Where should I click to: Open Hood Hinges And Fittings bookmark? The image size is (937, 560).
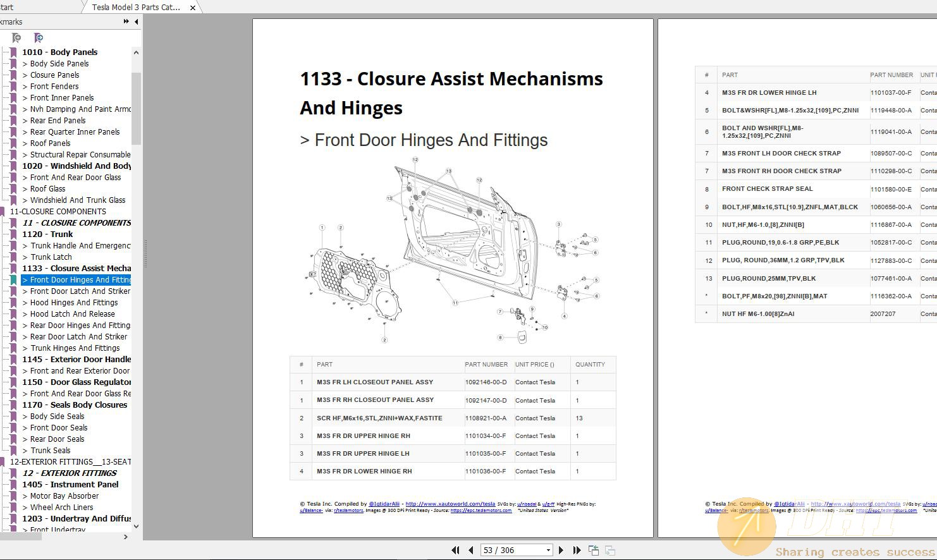[x=70, y=303]
